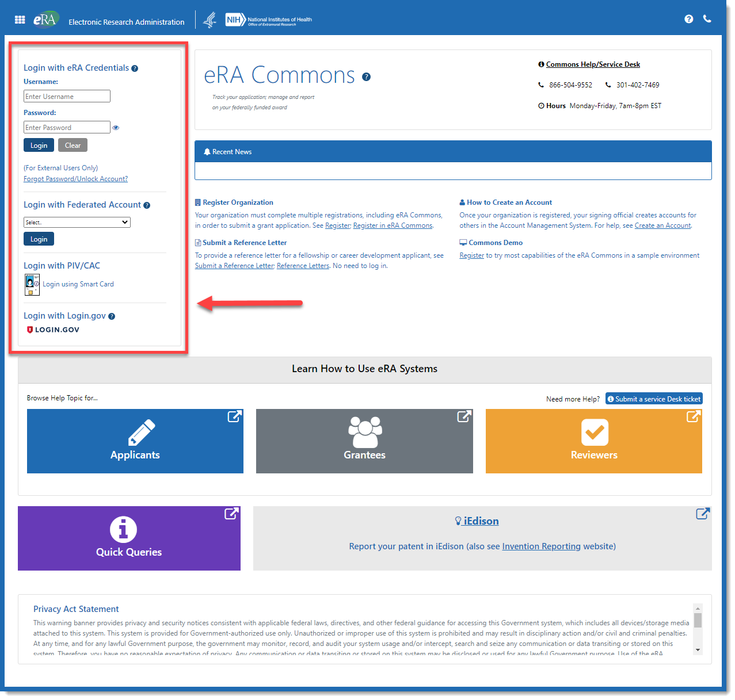Open Grantees tile external link icon
Image resolution: width=735 pixels, height=700 pixels.
tap(464, 416)
